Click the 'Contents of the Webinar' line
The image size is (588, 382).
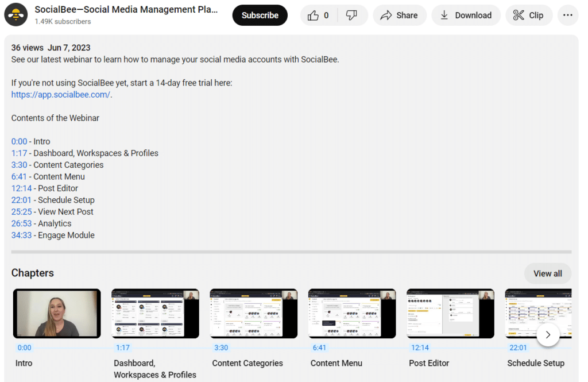55,118
